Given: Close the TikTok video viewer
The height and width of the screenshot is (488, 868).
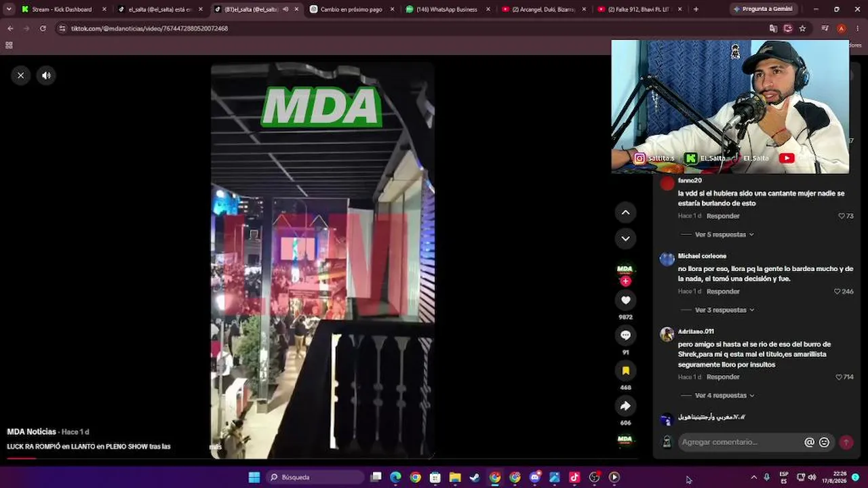Looking at the screenshot, I should click(x=20, y=75).
